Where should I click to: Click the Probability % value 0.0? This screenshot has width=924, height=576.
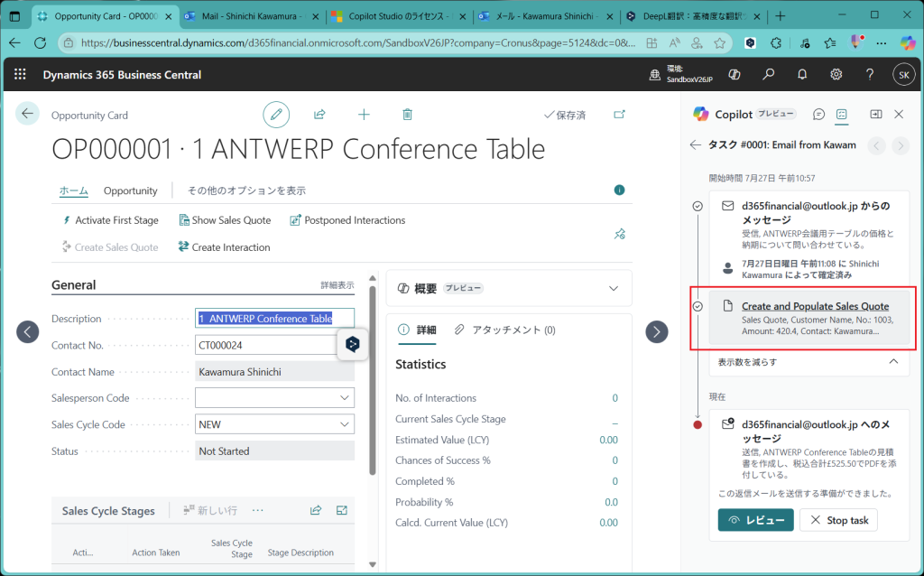tap(611, 502)
